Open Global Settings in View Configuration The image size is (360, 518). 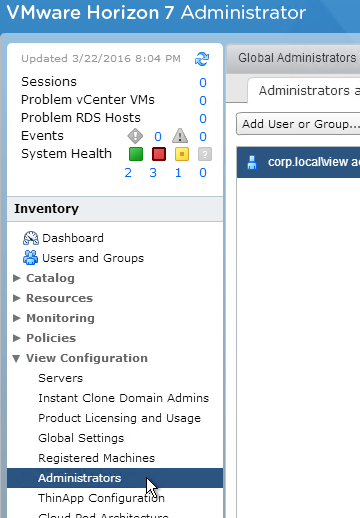click(x=81, y=438)
